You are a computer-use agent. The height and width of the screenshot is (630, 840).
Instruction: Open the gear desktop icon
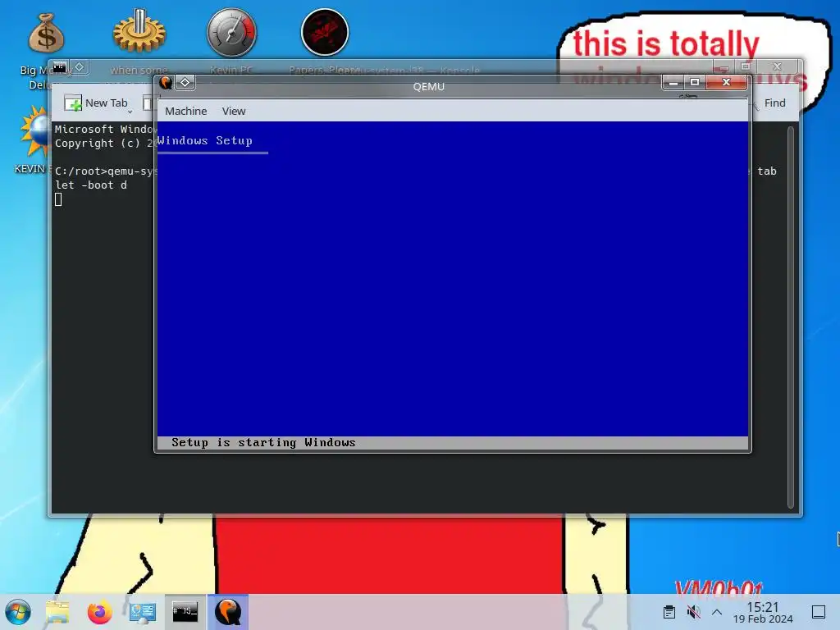(139, 32)
